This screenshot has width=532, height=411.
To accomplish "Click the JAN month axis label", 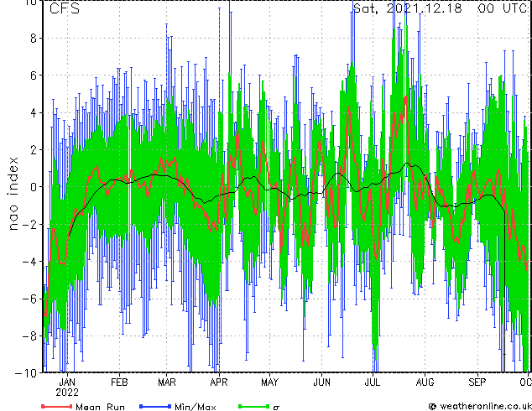I will click(x=67, y=382).
